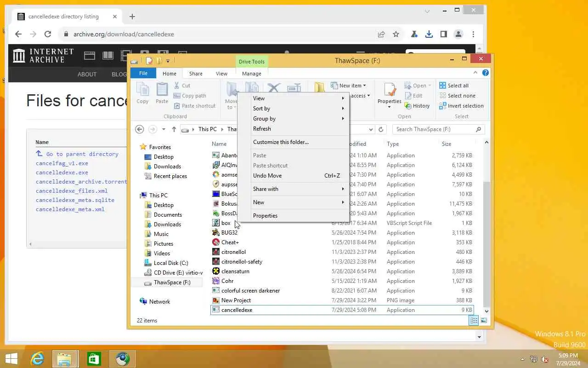The width and height of the screenshot is (588, 368).
Task: Open cancelfag_v1.exe link
Action: 62,163
